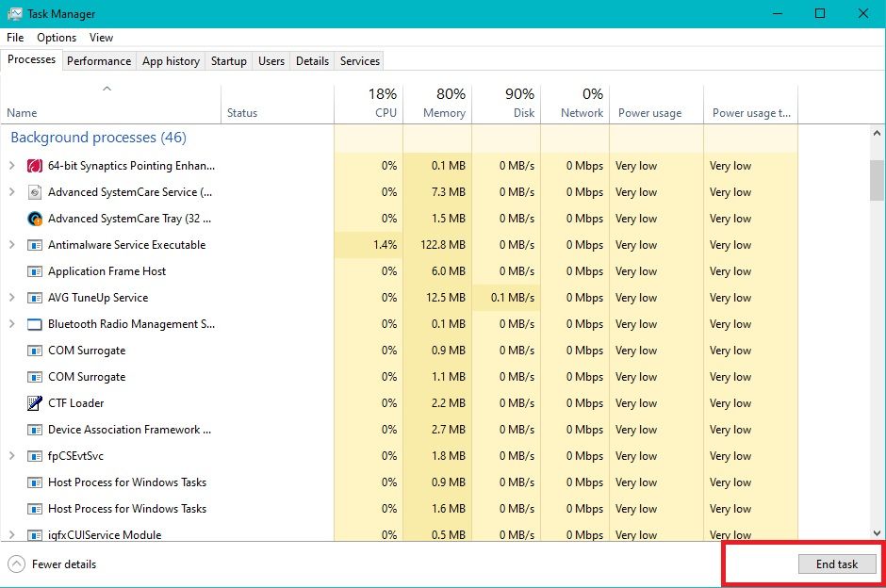Expand the AVG TuneUp Service row
This screenshot has height=588, width=886.
[x=12, y=297]
